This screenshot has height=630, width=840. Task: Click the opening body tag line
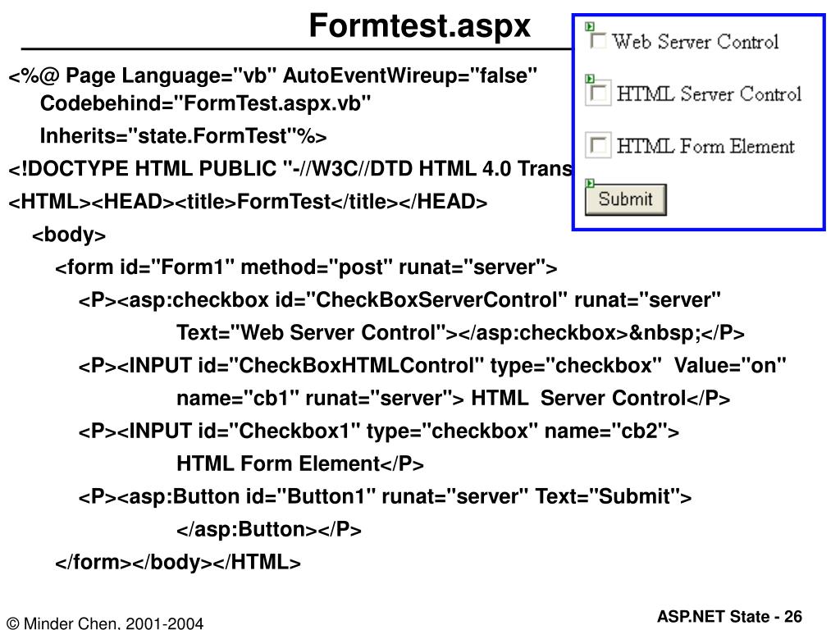69,235
